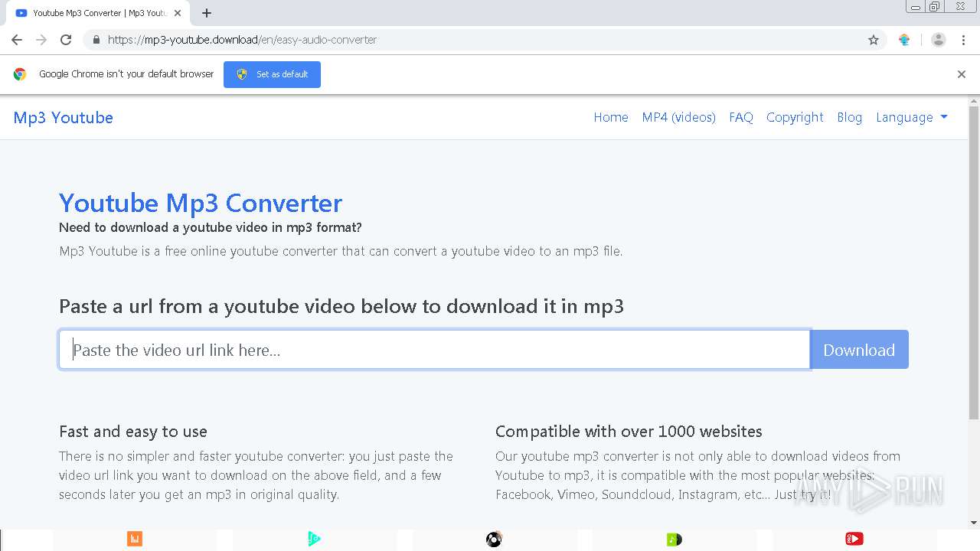Image resolution: width=980 pixels, height=551 pixels.
Task: Click the scrollbar up arrow
Action: point(974,100)
